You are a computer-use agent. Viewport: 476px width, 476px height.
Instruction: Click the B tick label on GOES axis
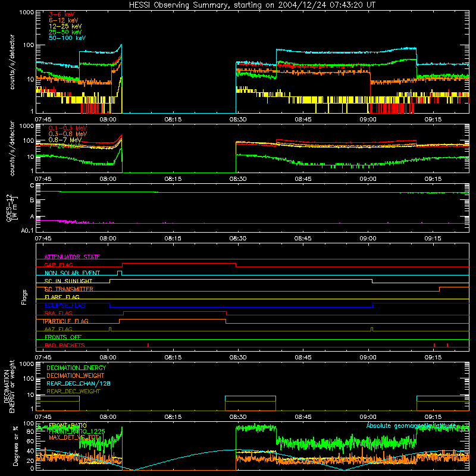32,201
